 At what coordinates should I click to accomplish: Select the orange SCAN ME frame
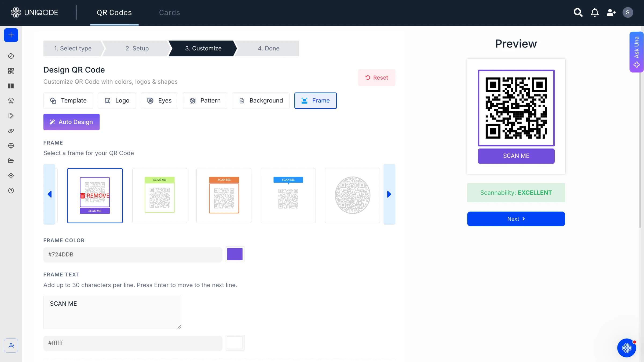(x=224, y=195)
